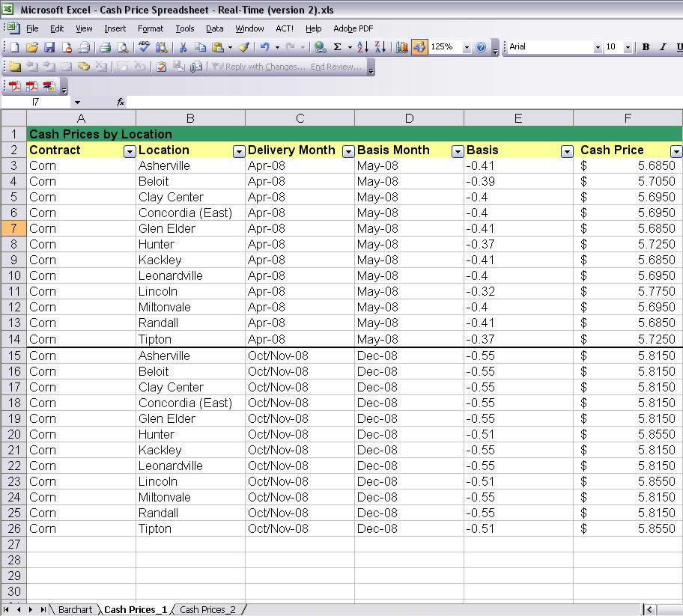Open the Location column filter dropdown
Viewport: 683px width, 616px height.
pyautogui.click(x=239, y=151)
